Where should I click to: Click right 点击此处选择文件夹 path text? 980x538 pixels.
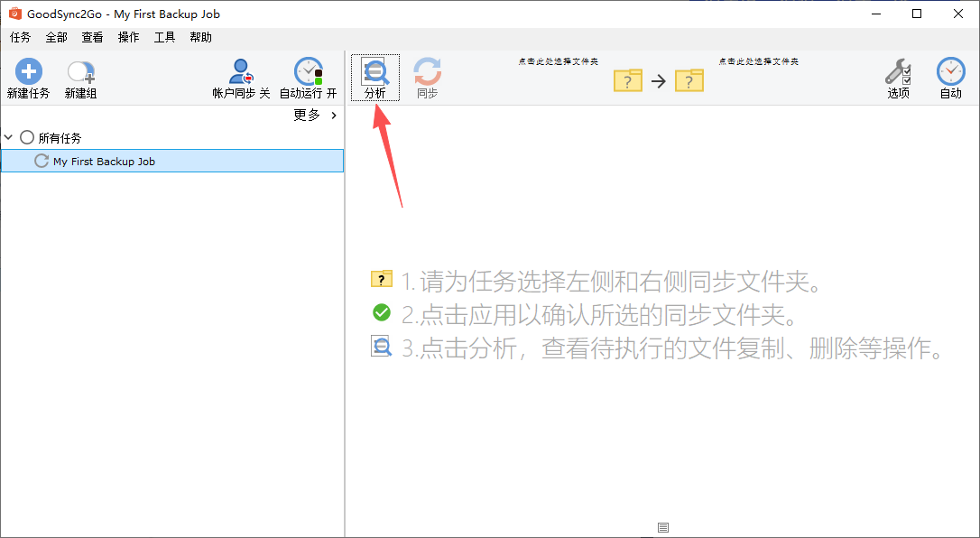click(x=758, y=61)
